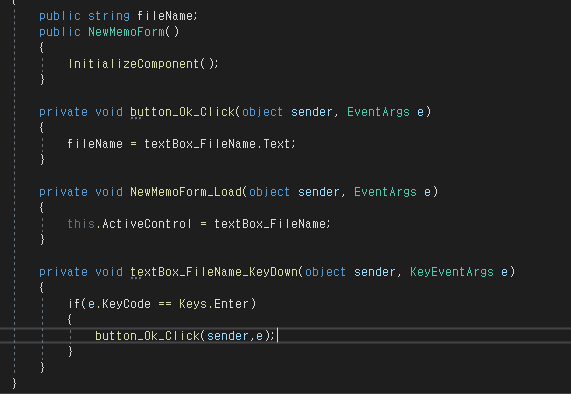Click the sender argument in the call
Viewport: 571px width, 394px height.
pos(228,336)
